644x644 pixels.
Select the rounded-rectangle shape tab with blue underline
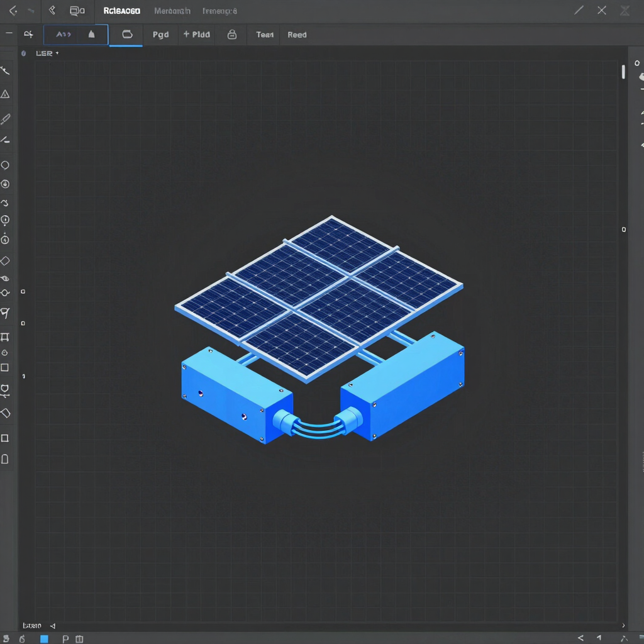(127, 34)
